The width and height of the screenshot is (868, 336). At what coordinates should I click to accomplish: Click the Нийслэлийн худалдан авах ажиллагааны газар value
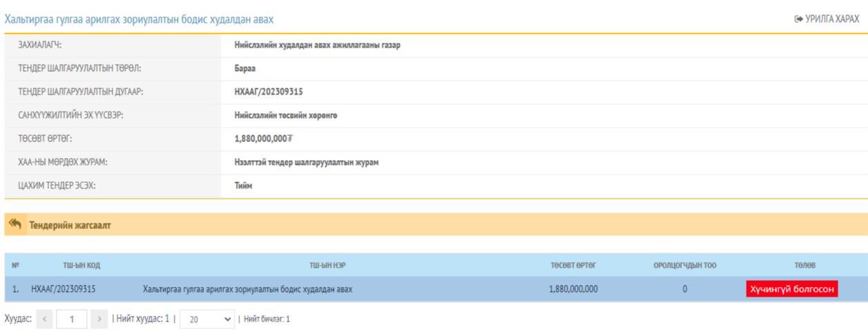point(317,46)
